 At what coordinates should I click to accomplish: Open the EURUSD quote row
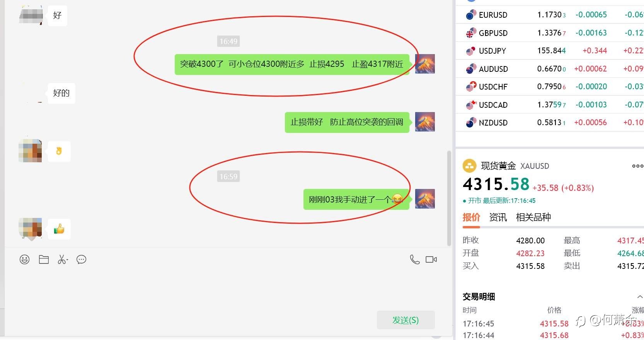(550, 15)
